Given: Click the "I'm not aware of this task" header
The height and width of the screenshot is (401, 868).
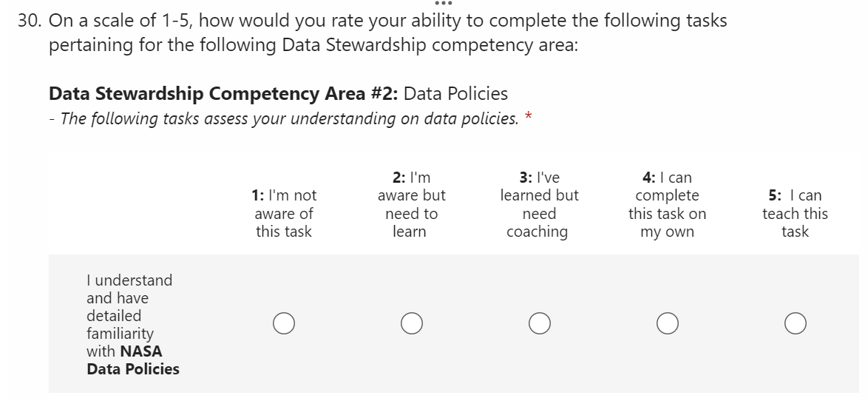Looking at the screenshot, I should coord(284,213).
